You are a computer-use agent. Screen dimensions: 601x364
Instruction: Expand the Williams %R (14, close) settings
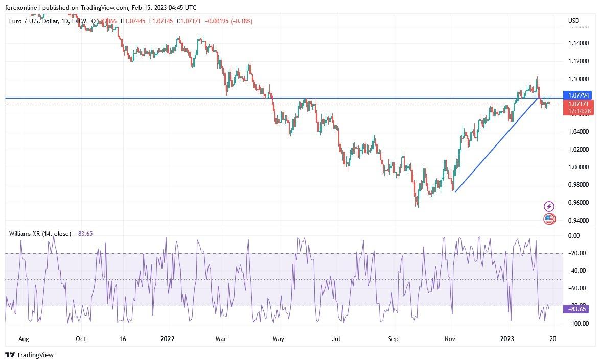[x=41, y=233]
